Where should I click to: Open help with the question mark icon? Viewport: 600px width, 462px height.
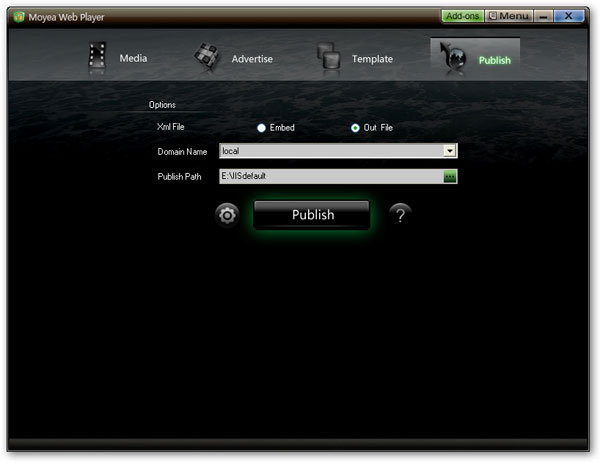tap(400, 215)
